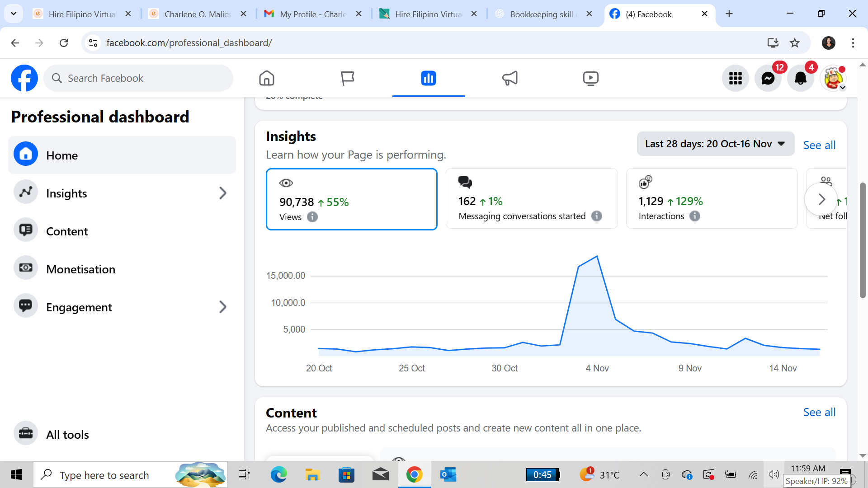Expand the Engagement sidebar section

click(x=222, y=307)
